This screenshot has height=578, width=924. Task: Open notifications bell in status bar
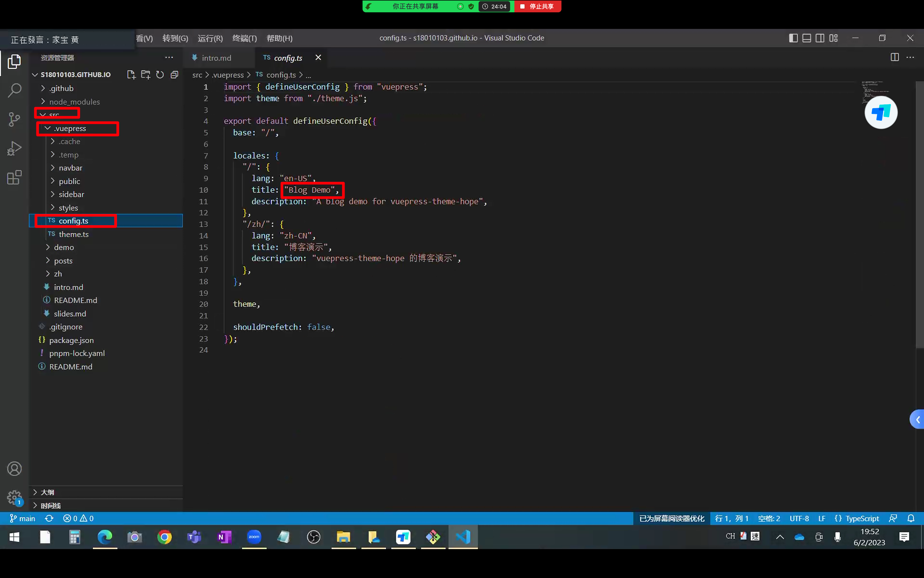click(x=911, y=518)
